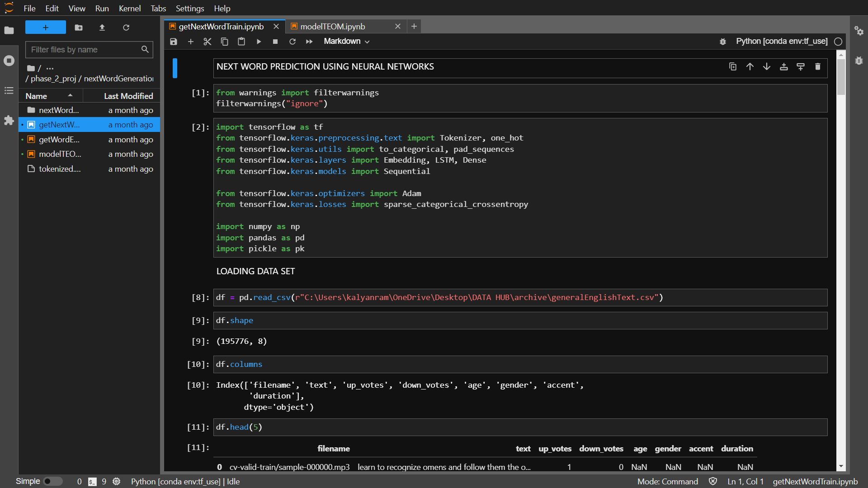868x488 pixels.
Task: Open the Settings menu
Action: click(x=190, y=8)
